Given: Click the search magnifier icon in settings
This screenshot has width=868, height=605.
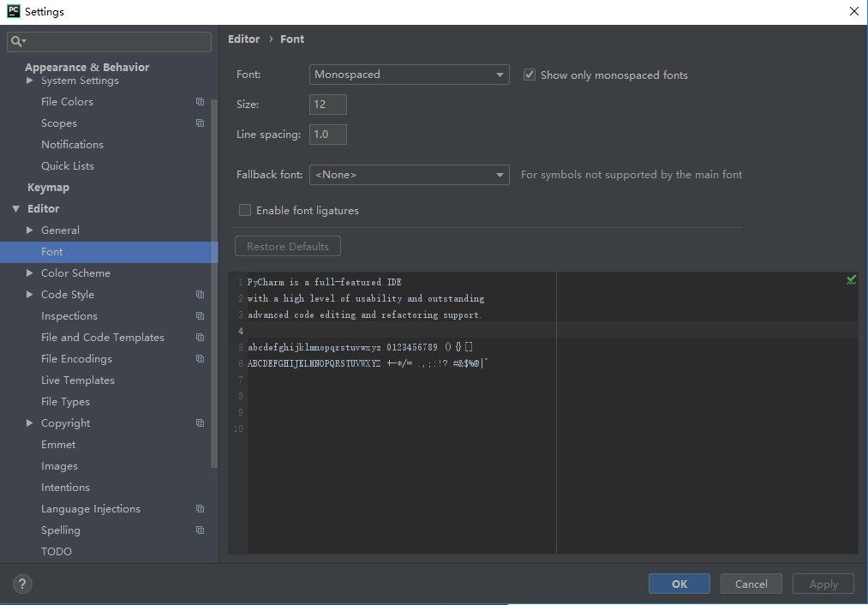Looking at the screenshot, I should pos(16,41).
